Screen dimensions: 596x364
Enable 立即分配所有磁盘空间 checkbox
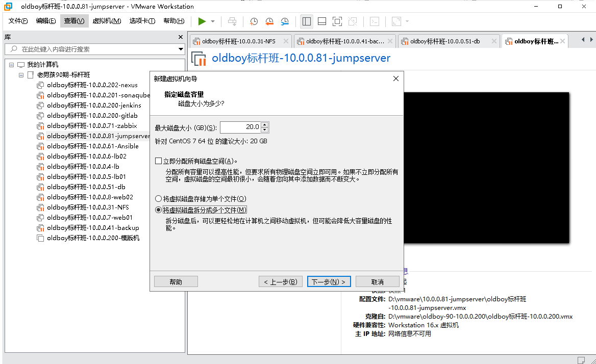click(x=159, y=161)
